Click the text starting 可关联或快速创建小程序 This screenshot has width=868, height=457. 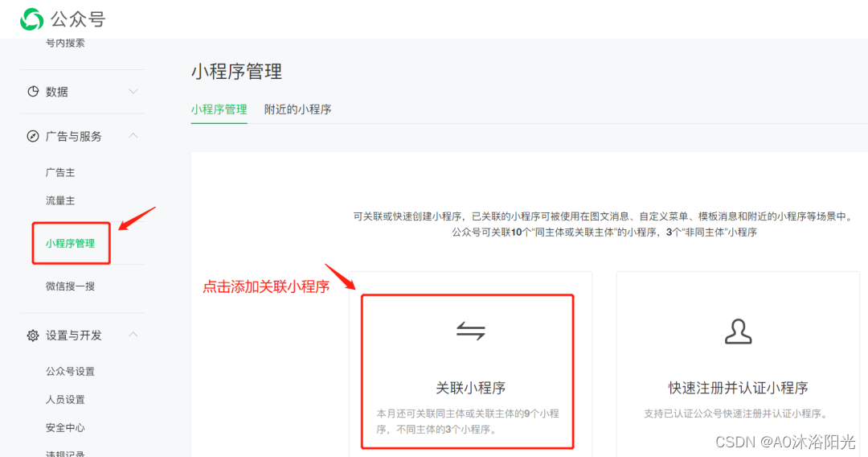click(604, 216)
